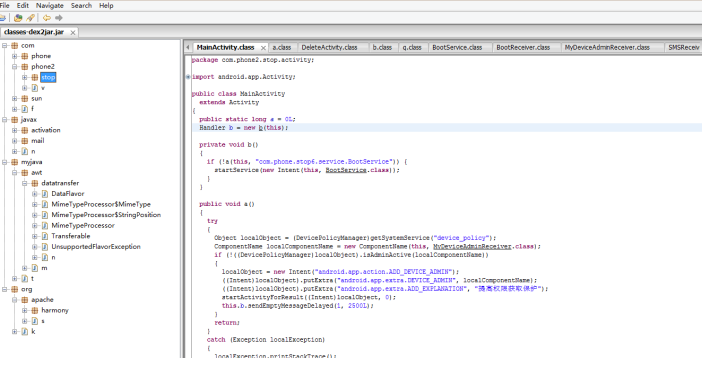Expand the stop package node
The height and width of the screenshot is (367, 702).
(25, 77)
